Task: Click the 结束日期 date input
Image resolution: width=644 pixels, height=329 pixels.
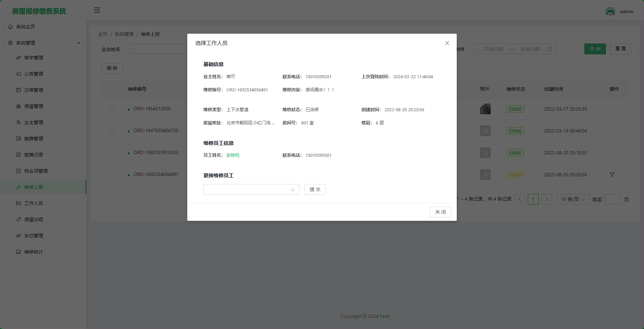Action: click(x=530, y=49)
